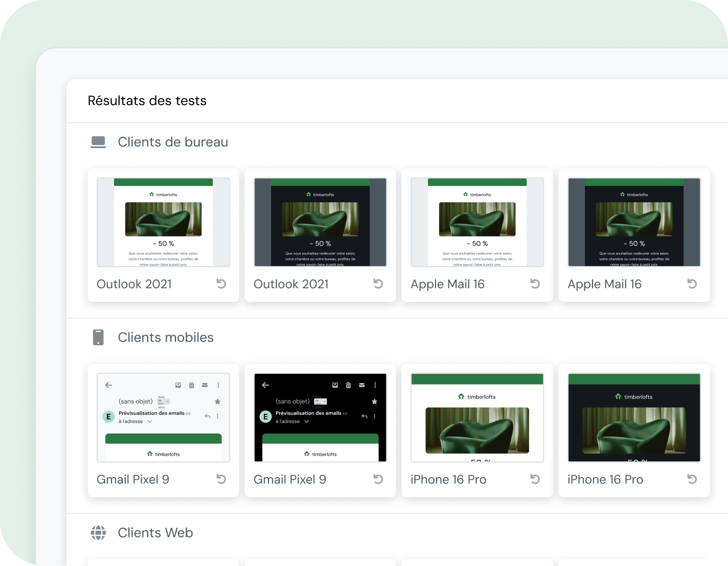Select the Clients mobiles section header

pos(166,337)
